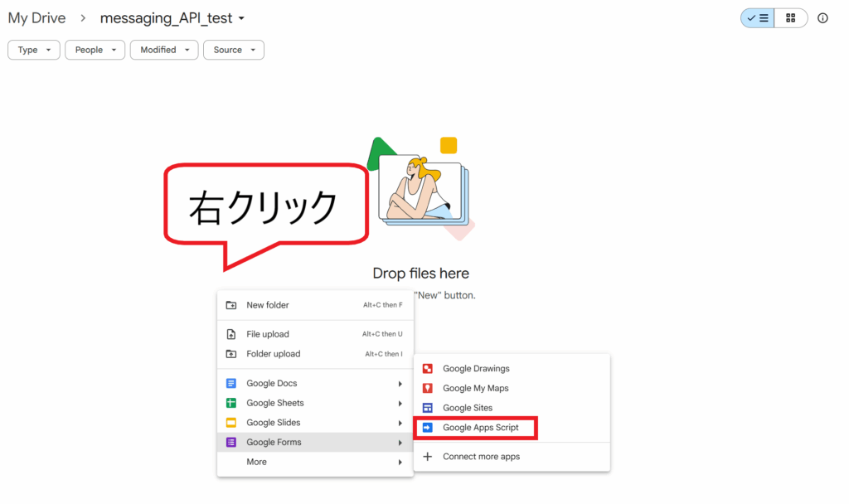Choose New folder from the context menu
The height and width of the screenshot is (504, 849).
315,305
